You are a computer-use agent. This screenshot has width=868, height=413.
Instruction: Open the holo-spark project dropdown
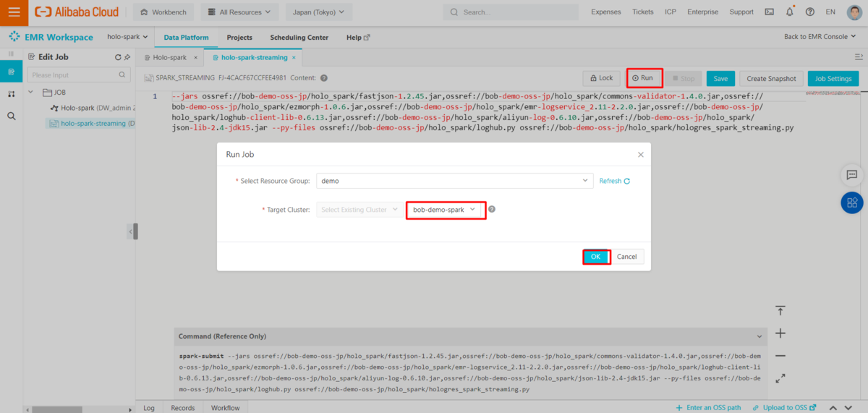tap(127, 38)
